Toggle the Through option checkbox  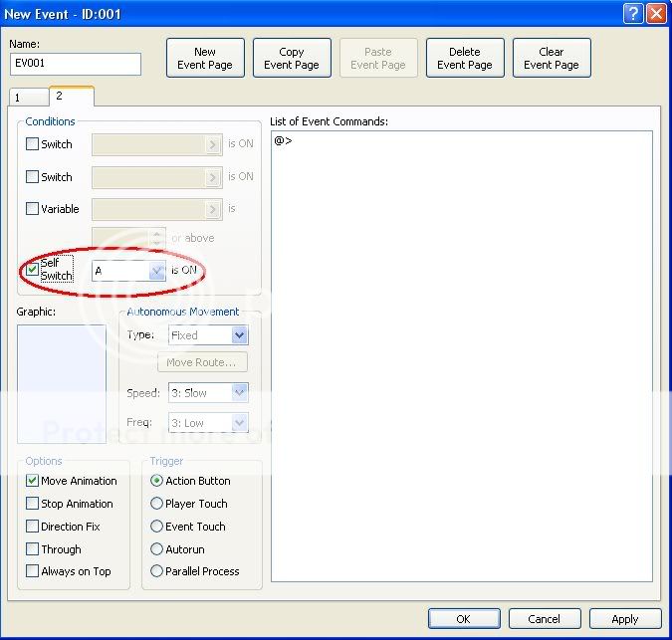coord(33,549)
